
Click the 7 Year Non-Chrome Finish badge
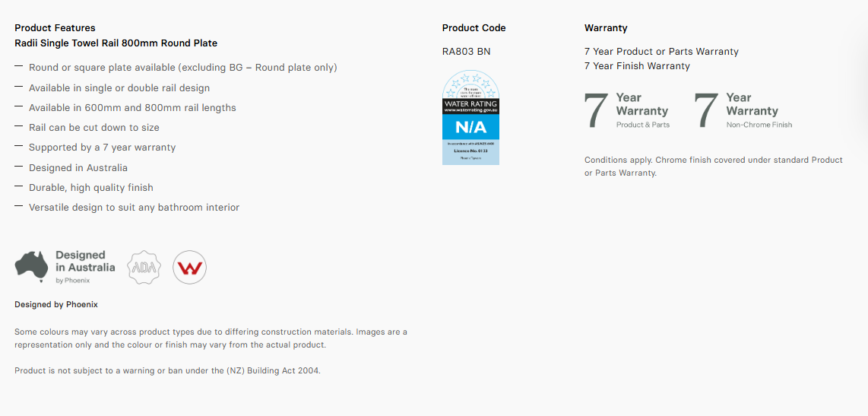click(x=743, y=111)
